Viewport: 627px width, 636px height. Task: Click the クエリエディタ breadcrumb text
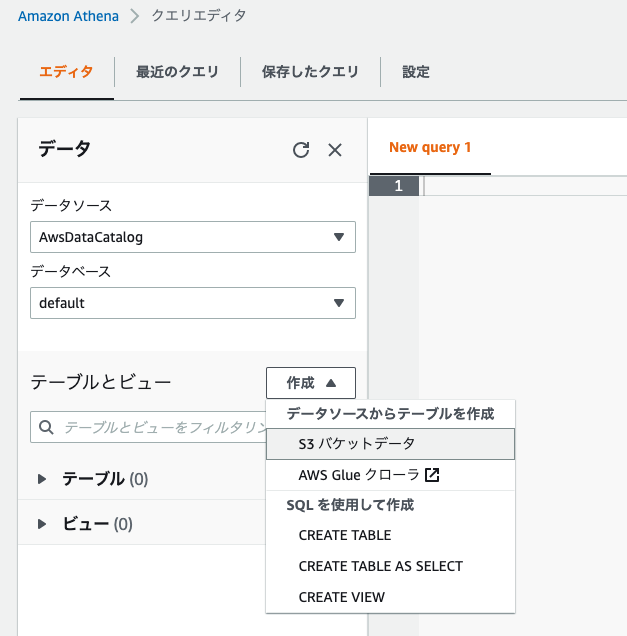(199, 16)
